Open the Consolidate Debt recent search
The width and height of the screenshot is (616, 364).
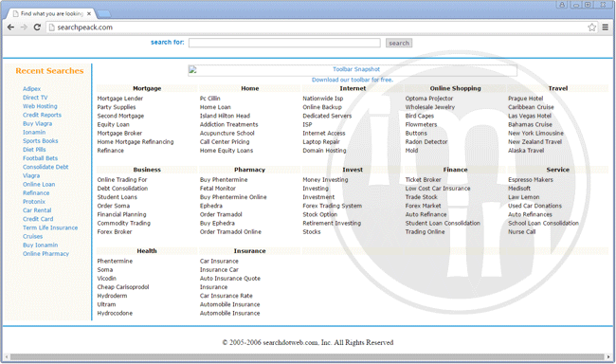click(45, 167)
